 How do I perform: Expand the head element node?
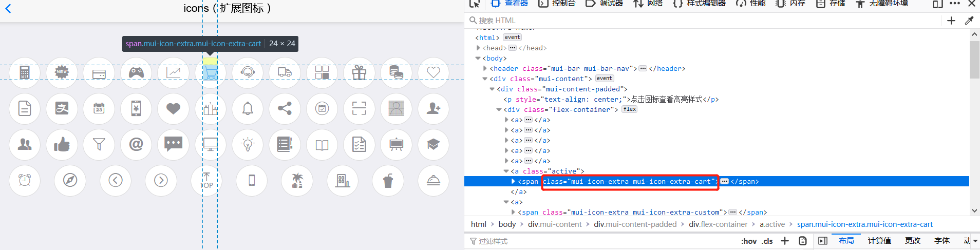coord(479,48)
